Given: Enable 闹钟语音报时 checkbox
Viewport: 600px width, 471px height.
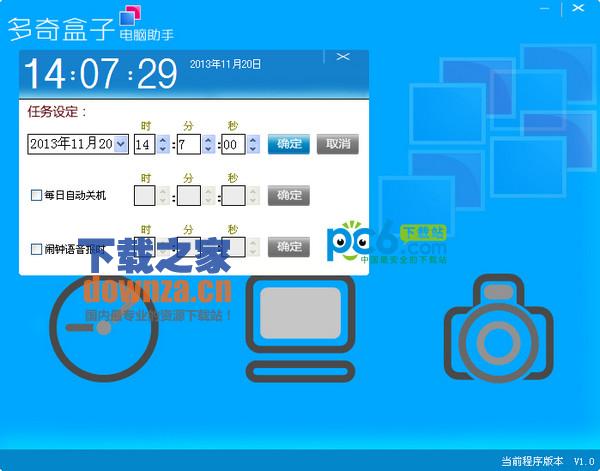Looking at the screenshot, I should tap(36, 249).
